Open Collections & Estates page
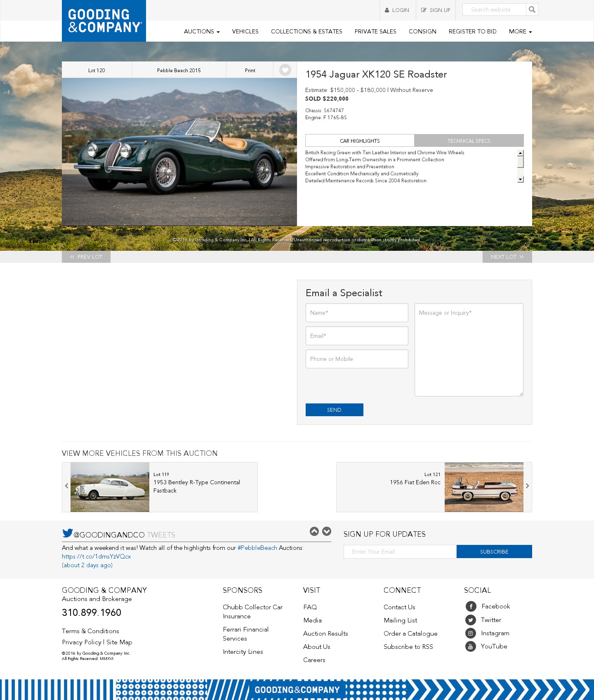Viewport: 594px width, 700px height. point(306,31)
